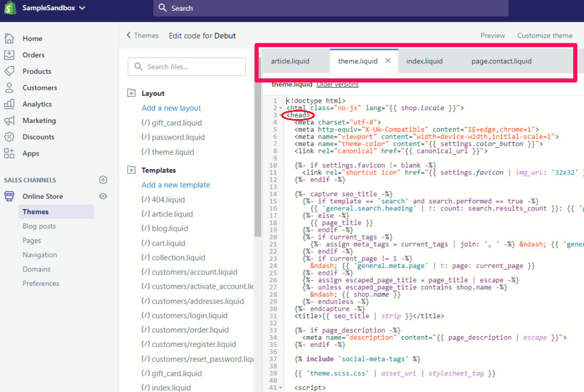This screenshot has height=392, width=584.
Task: Switch to the index.liquid editor tab
Action: pyautogui.click(x=424, y=61)
